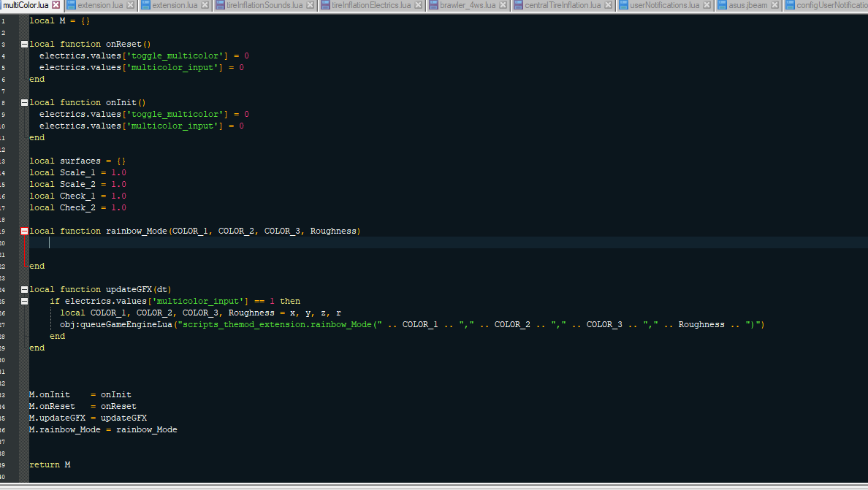The image size is (868, 490).
Task: Click the file icon on configUserNotifica tab
Action: 790,5
